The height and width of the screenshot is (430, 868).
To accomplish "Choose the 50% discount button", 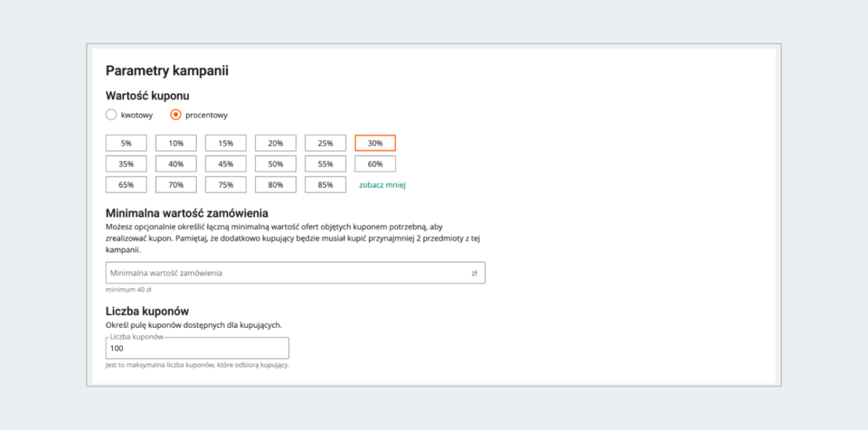I will pos(276,164).
